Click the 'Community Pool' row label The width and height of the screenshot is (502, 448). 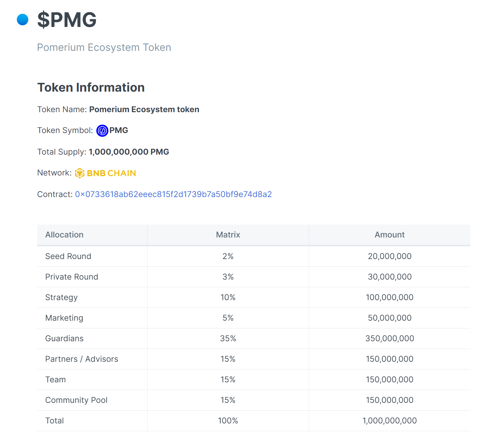point(76,400)
